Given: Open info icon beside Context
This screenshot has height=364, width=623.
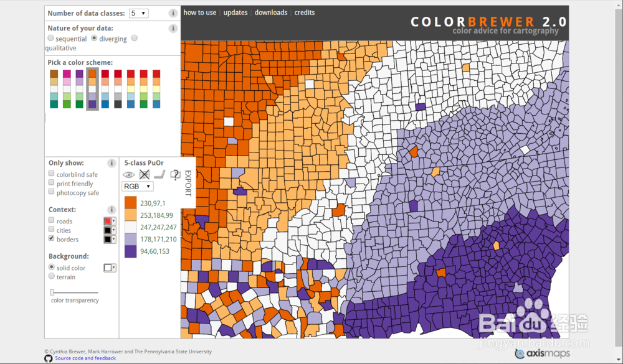Looking at the screenshot, I should (x=112, y=210).
